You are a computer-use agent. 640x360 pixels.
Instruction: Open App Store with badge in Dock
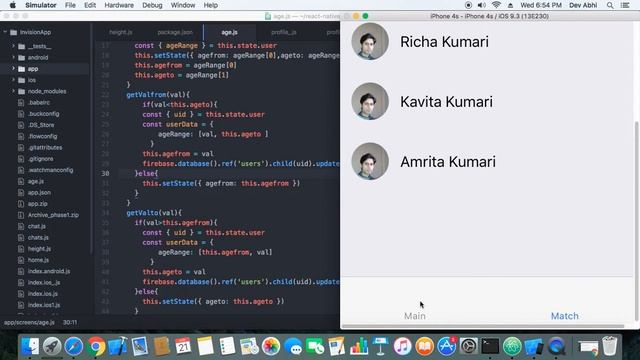click(x=447, y=346)
